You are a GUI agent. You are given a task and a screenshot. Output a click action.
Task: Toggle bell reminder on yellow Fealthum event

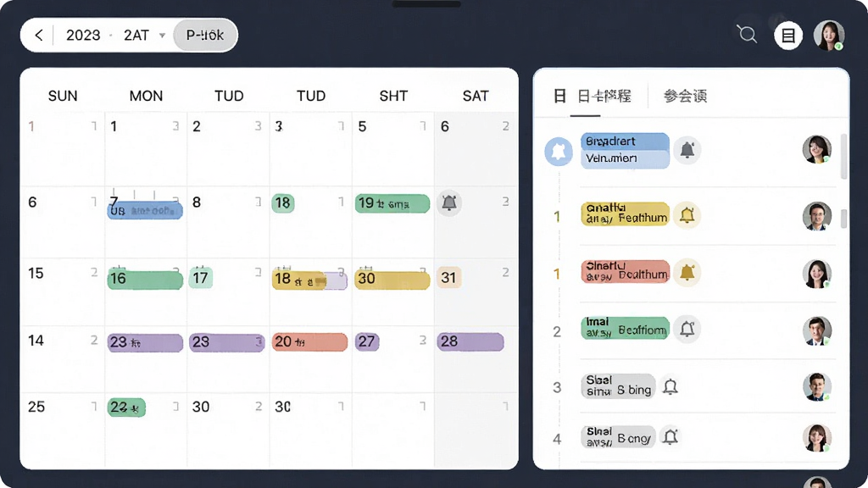point(687,214)
